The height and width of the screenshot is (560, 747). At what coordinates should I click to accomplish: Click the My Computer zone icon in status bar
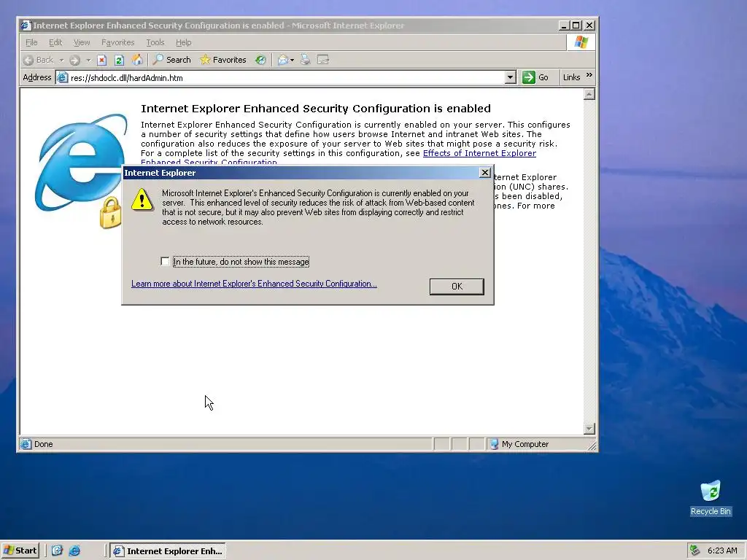(x=494, y=444)
